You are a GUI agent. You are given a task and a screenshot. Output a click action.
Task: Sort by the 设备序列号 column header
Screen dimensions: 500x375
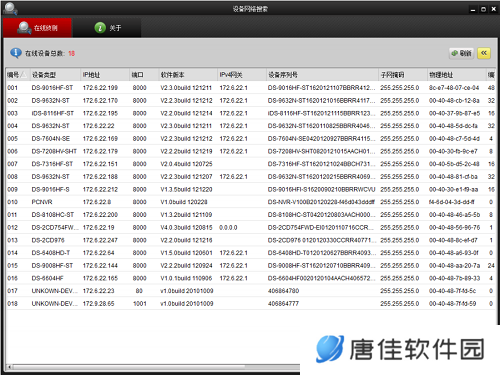322,75
